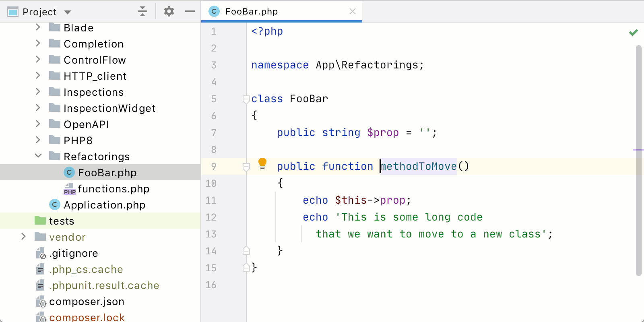Collapse the Refactorings folder

tap(38, 156)
